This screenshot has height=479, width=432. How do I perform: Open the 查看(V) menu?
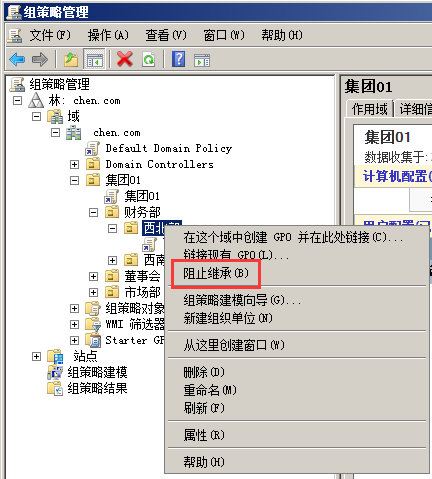166,35
